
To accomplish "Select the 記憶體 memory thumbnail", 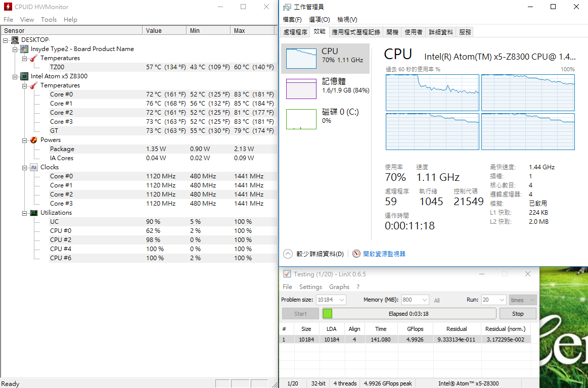I will tap(325, 88).
